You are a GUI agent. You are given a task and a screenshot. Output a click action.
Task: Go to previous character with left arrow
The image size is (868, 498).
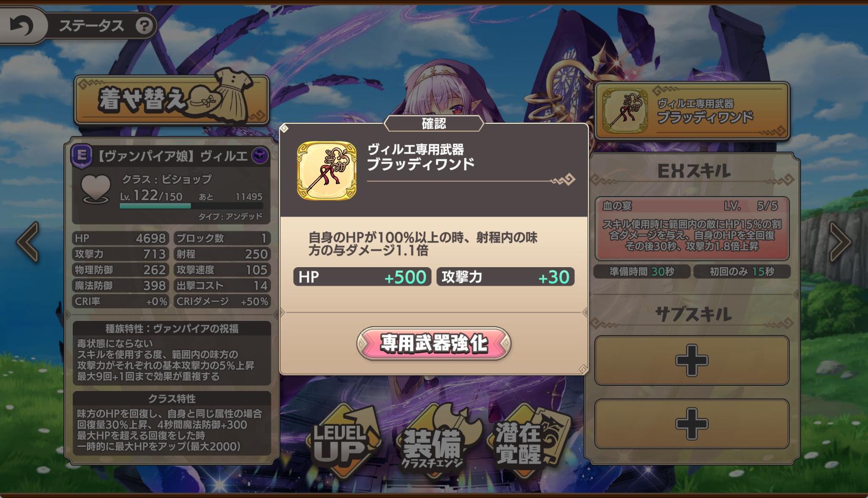pos(27,241)
